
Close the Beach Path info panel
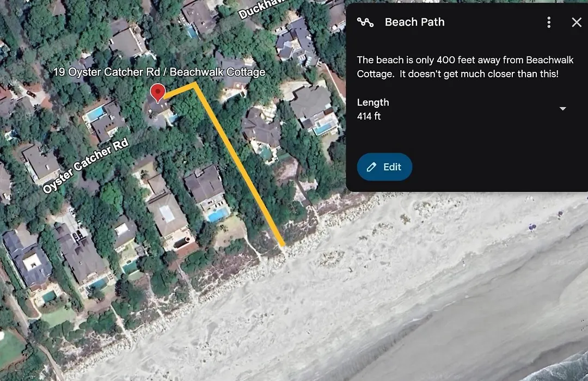(x=577, y=22)
